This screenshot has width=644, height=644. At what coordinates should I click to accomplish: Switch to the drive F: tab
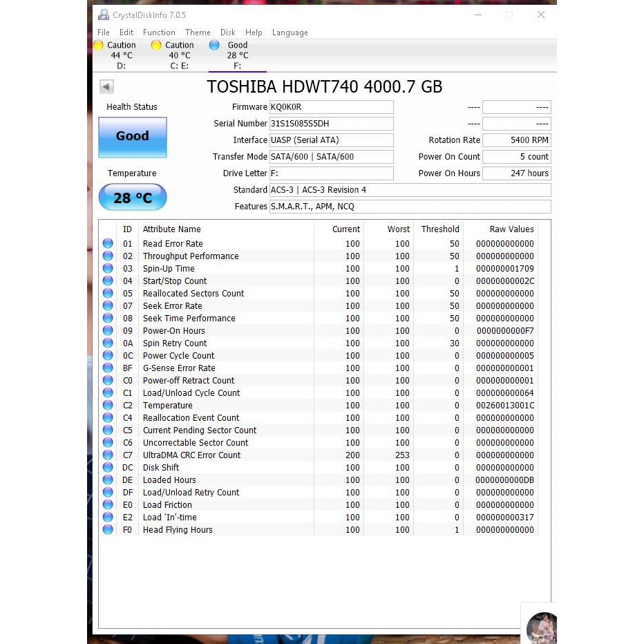click(x=237, y=55)
